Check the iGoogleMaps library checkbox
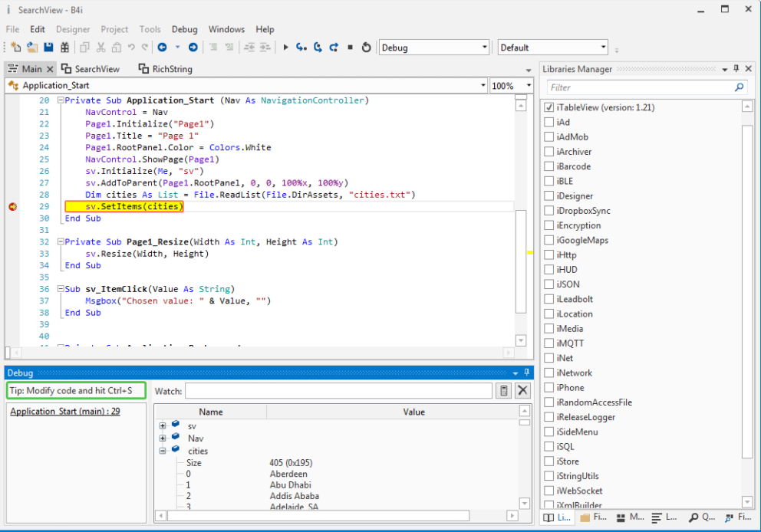Viewport: 761px width, 532px height. 549,240
